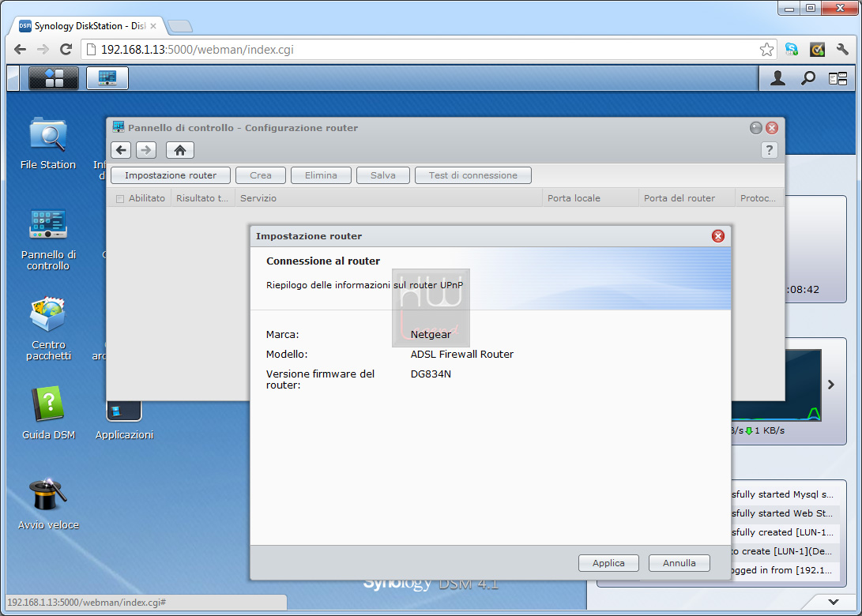Launch Avvio veloce wizard icon
Viewport: 862px width, 616px height.
click(x=48, y=503)
